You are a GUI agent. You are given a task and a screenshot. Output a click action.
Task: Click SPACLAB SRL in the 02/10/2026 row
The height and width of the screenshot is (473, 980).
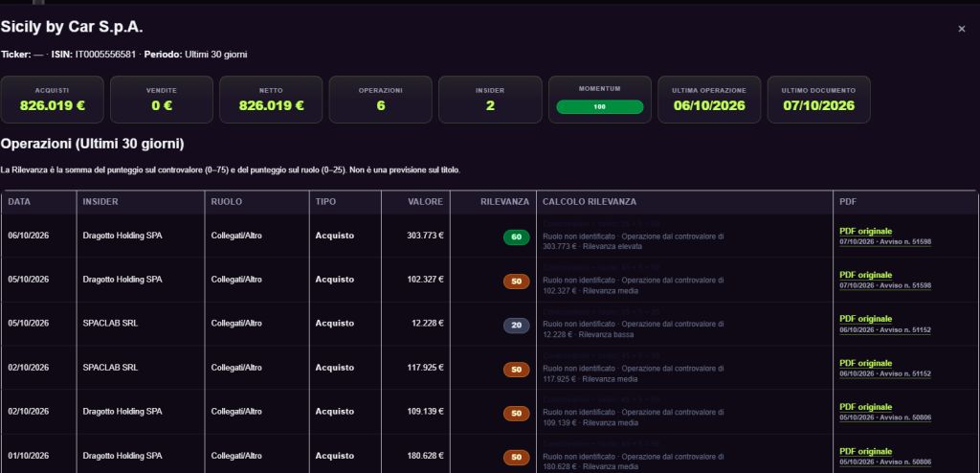click(x=111, y=368)
